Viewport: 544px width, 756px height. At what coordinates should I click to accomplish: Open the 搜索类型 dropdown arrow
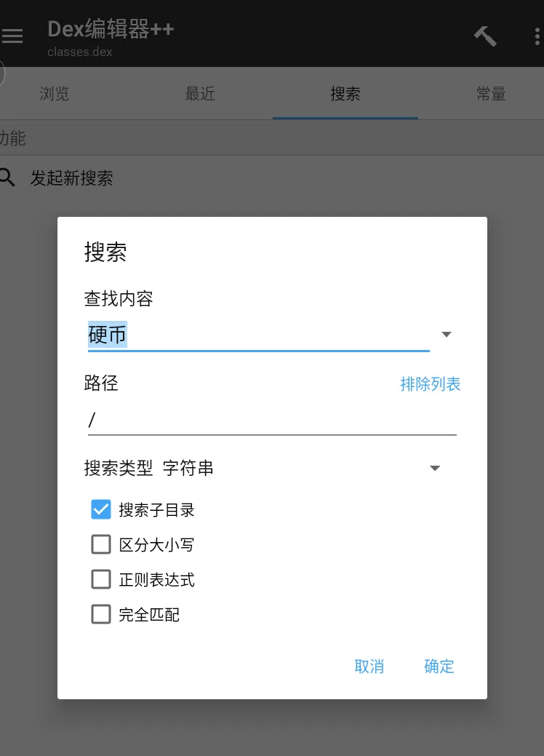pos(435,468)
